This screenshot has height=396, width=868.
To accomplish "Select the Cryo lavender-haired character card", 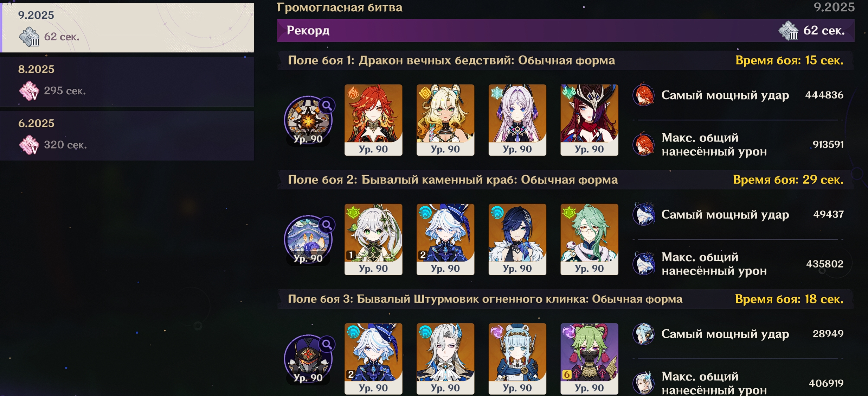I will [x=517, y=120].
